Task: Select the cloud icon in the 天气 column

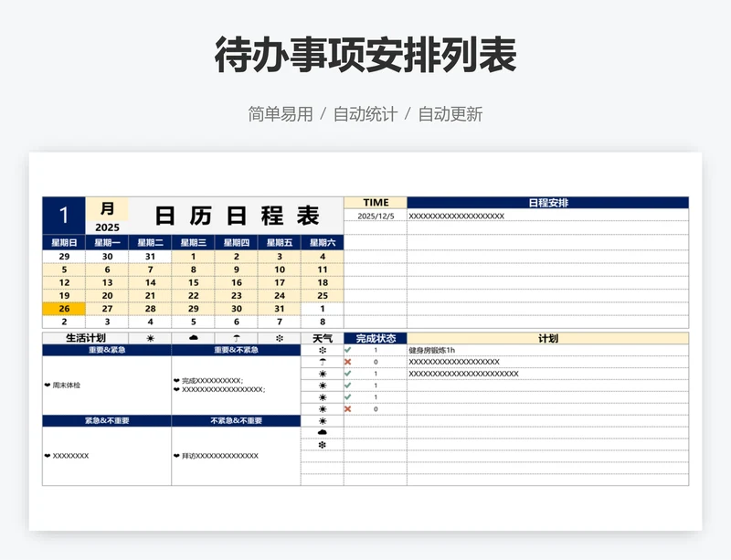Action: [x=323, y=433]
